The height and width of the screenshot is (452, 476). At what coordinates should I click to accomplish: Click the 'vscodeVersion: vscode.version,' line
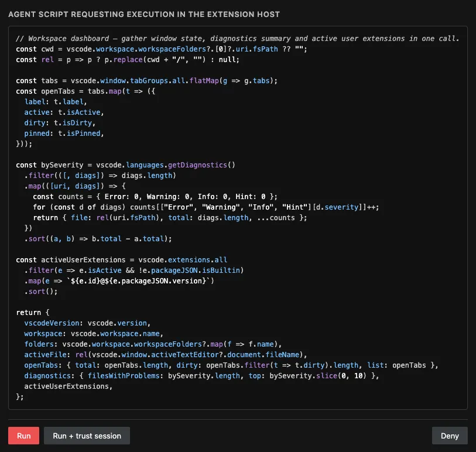coord(87,323)
